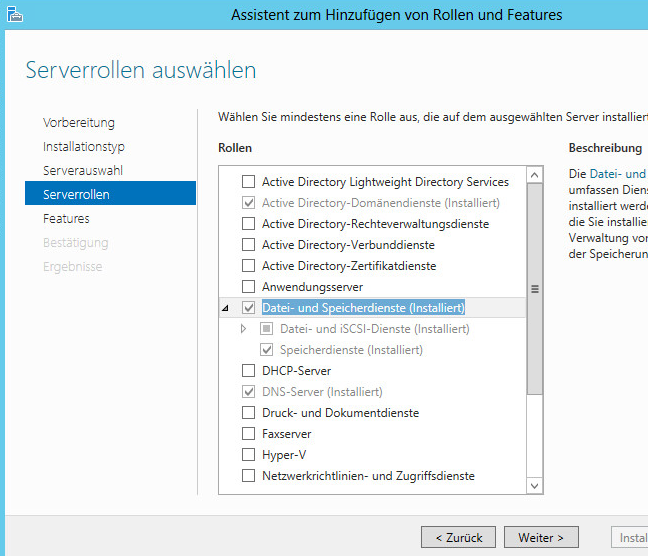The image size is (648, 556).
Task: Check the DHCP-Server role
Action: (248, 370)
